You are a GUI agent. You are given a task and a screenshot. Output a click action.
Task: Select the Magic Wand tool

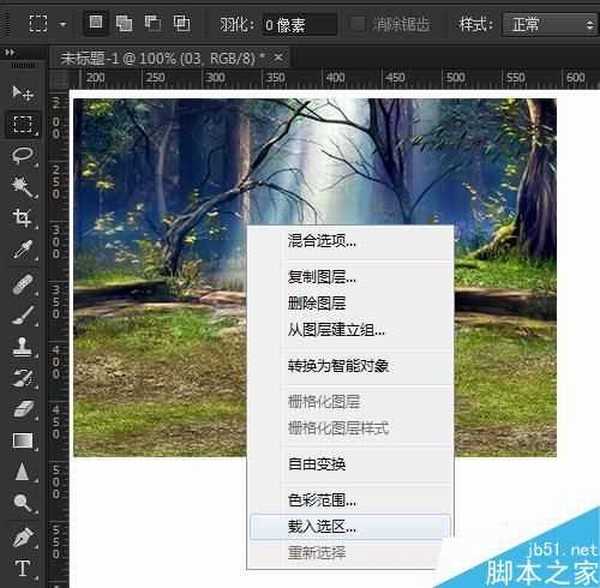[23, 187]
